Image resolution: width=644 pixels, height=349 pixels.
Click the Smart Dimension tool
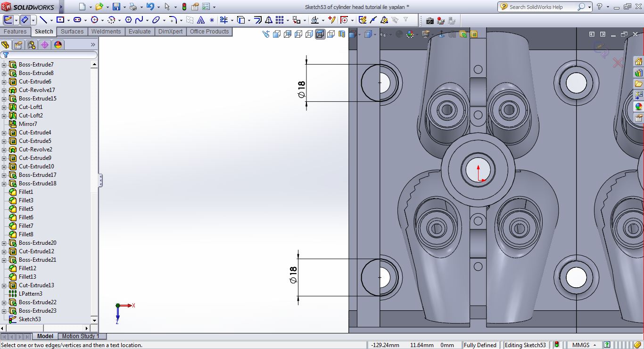pyautogui.click(x=25, y=20)
